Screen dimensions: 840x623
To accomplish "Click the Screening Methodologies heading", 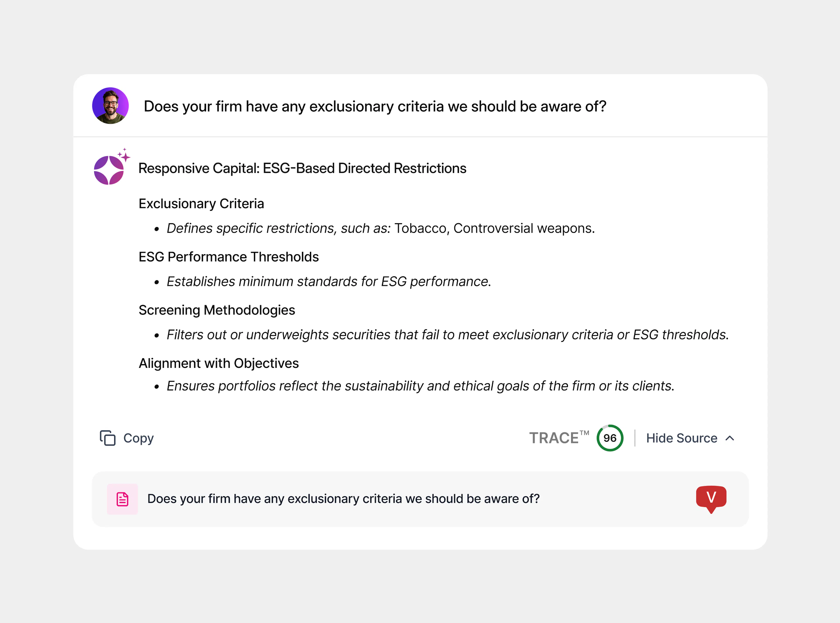I will coord(217,310).
